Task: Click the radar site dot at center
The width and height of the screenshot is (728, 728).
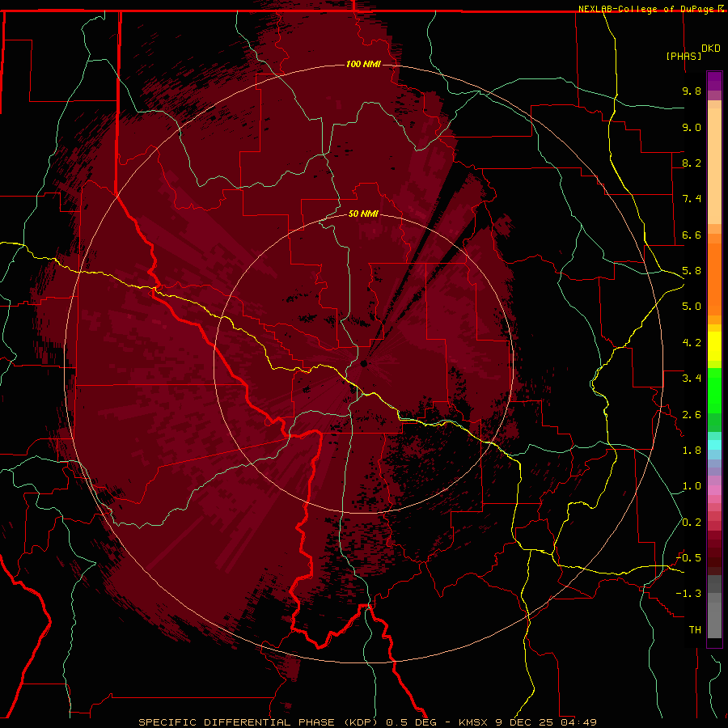Action: [363, 363]
